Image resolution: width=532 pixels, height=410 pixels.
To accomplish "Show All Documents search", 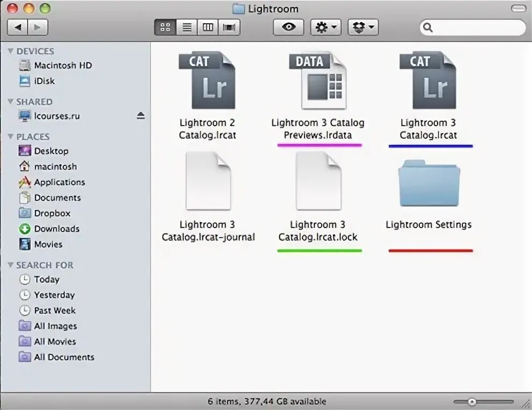I will tap(56, 357).
